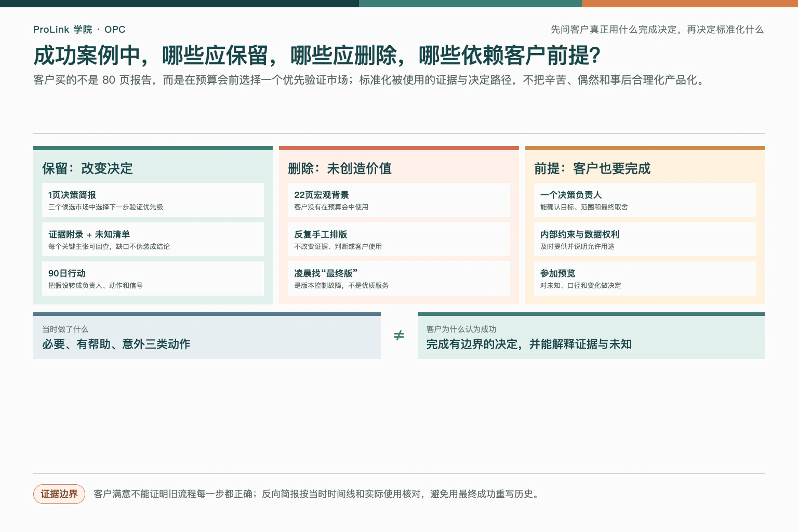Screen dimensions: 798x532
Task: Click the not-equal ≠ symbol
Action: 399,336
